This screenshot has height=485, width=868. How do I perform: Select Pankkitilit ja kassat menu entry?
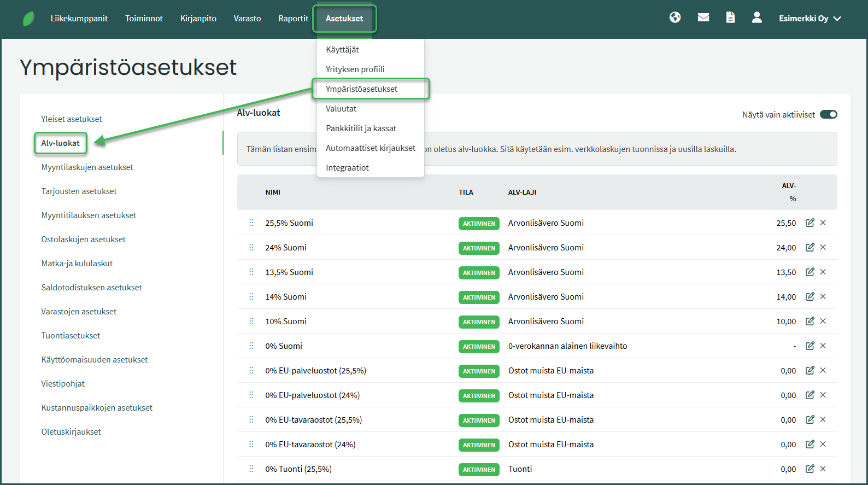(361, 128)
